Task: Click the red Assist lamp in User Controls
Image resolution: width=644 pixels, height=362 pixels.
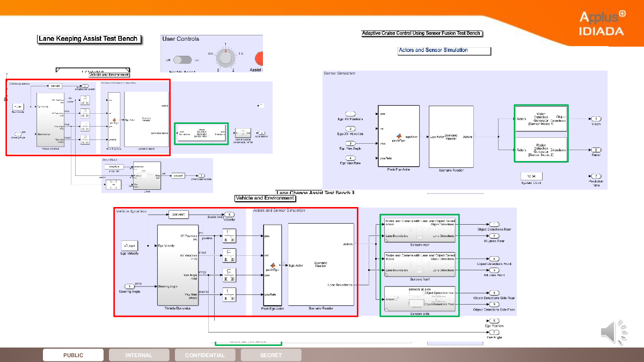Action: pos(259,58)
